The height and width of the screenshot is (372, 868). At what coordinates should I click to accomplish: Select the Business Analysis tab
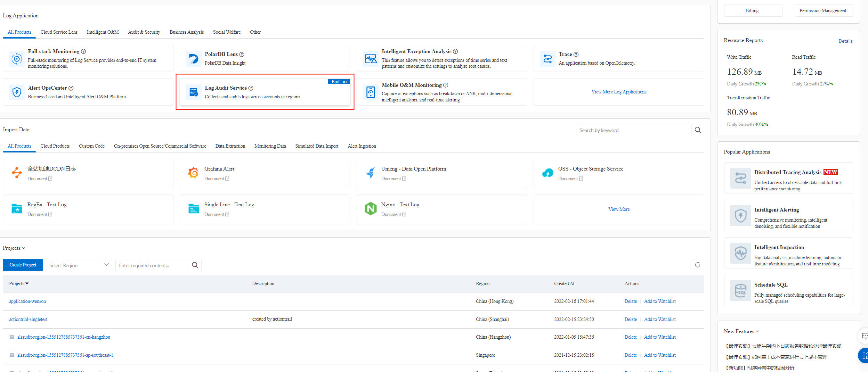pyautogui.click(x=187, y=32)
